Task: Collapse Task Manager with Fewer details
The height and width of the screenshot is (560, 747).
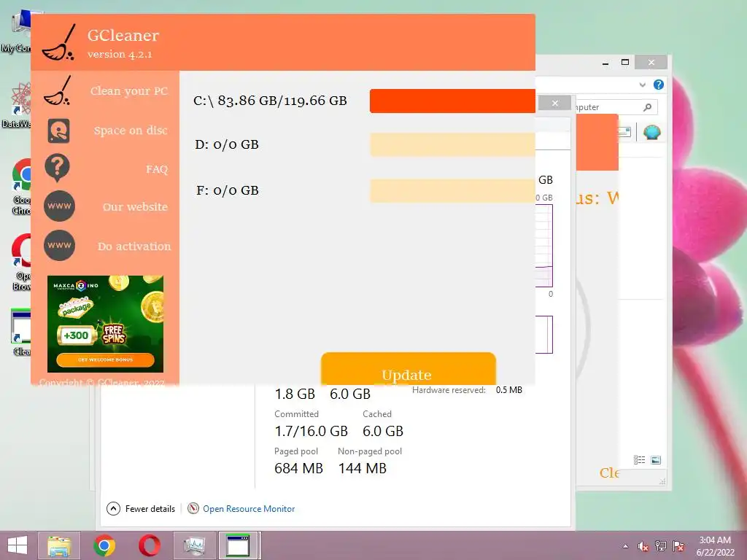Action: point(141,508)
